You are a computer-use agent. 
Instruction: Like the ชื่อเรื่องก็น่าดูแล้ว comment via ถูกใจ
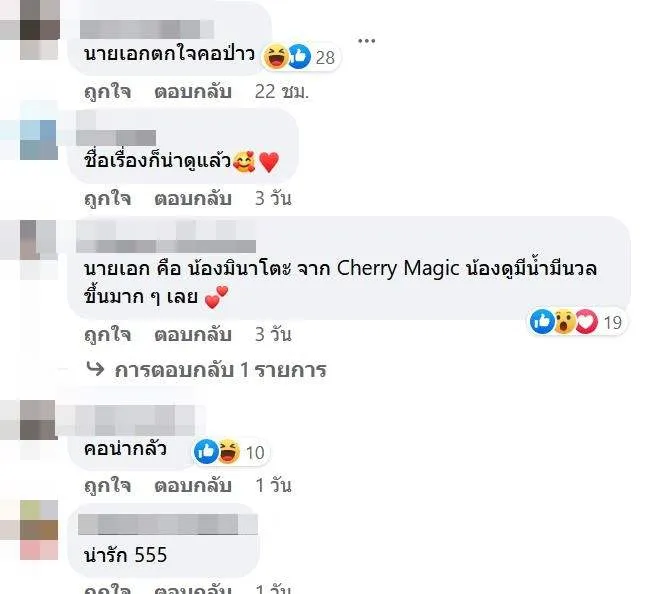click(x=107, y=199)
